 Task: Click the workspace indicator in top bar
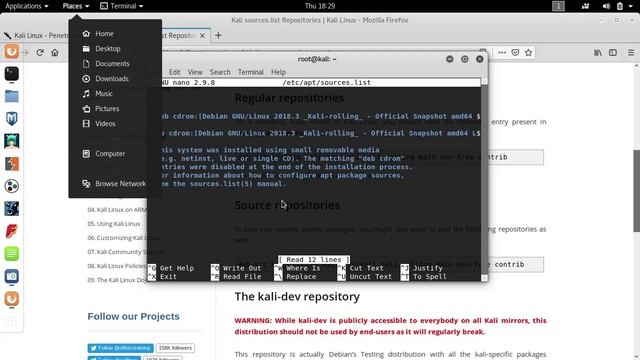558,6
